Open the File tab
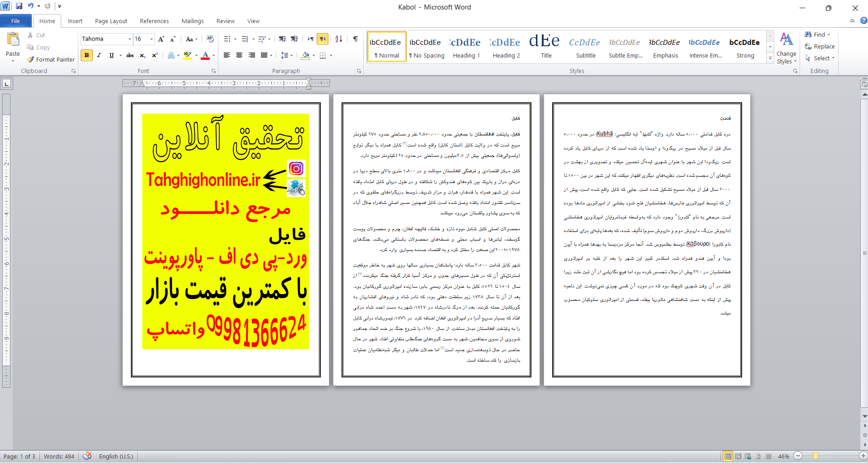 coord(16,21)
